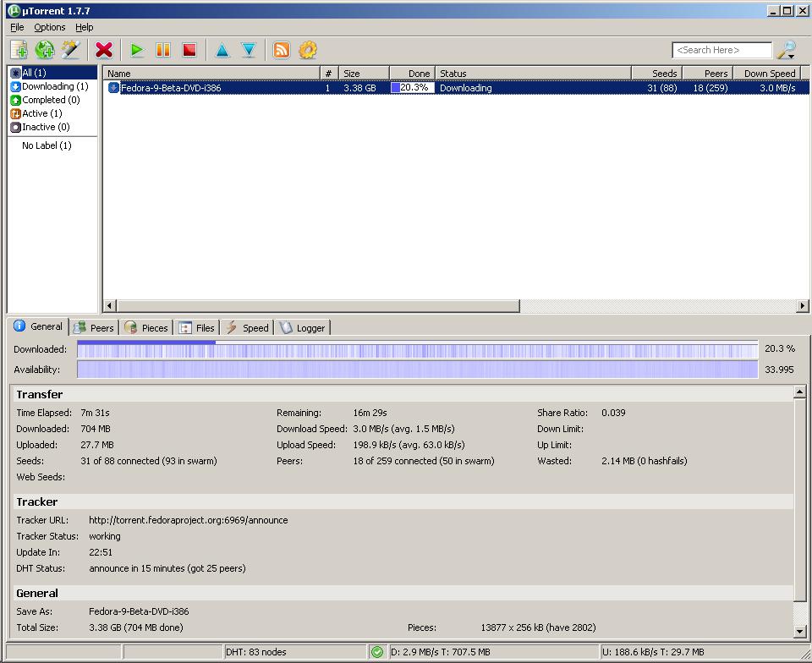The width and height of the screenshot is (812, 663).
Task: Sort by the Status column header
Action: point(533,74)
